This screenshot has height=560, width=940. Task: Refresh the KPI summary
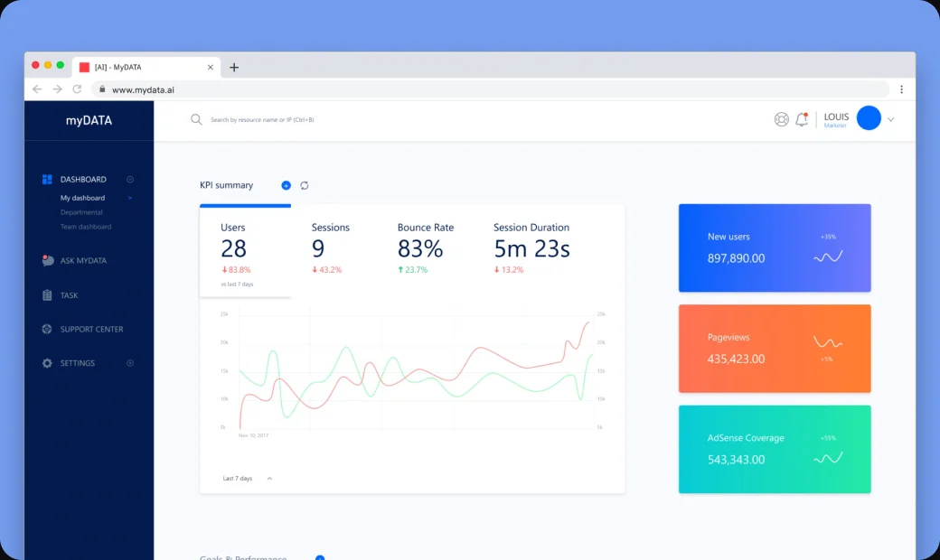pos(305,186)
